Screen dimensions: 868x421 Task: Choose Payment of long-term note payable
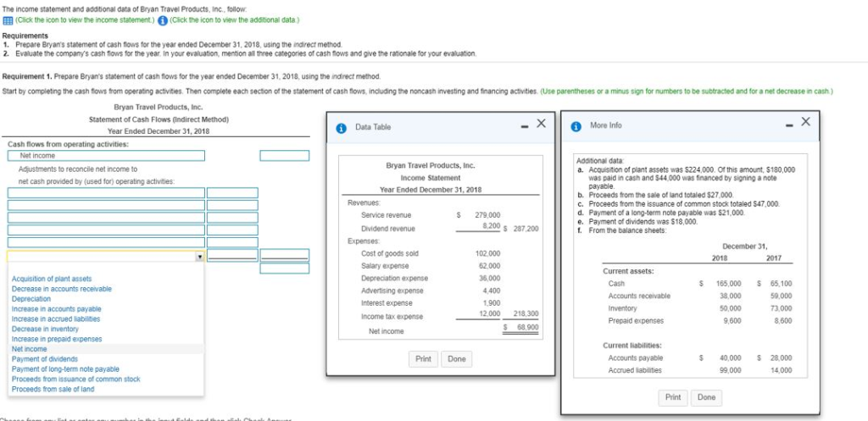[65, 369]
